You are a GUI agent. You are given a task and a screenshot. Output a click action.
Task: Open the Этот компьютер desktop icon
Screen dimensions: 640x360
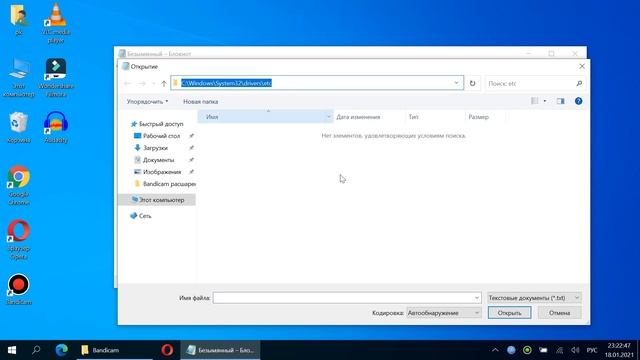click(18, 77)
